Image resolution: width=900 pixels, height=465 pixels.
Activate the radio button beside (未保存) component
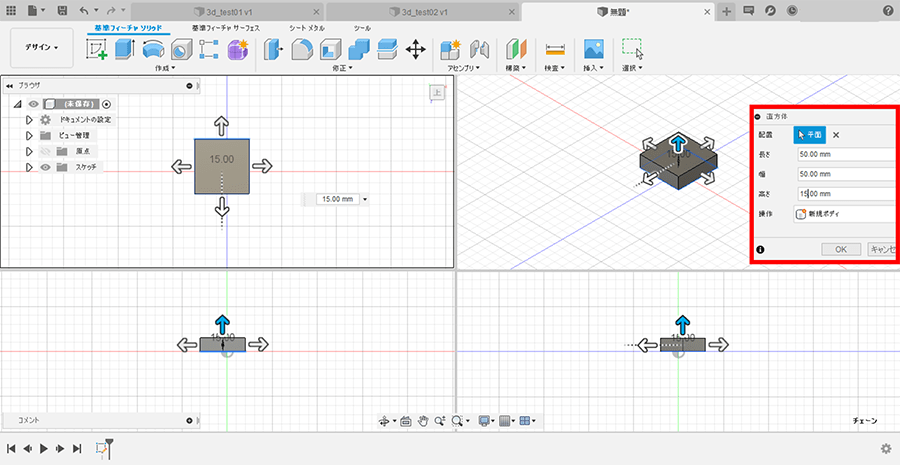click(107, 104)
